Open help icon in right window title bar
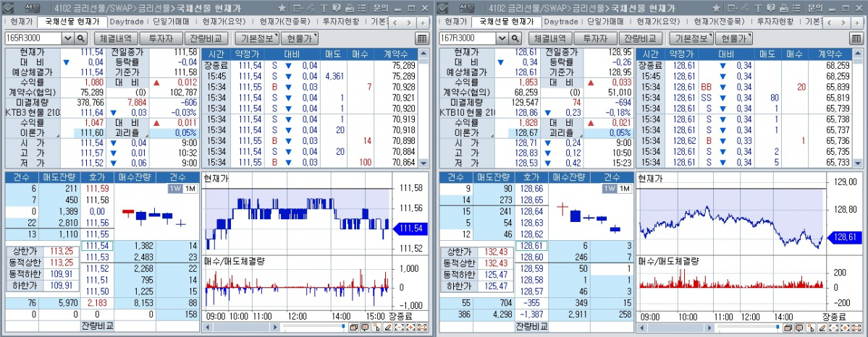This screenshot has width=868, height=337. (770, 8)
